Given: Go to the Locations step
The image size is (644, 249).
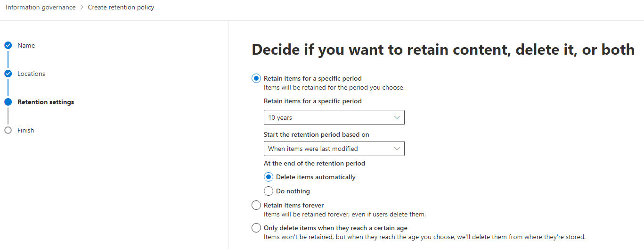Looking at the screenshot, I should tap(32, 74).
